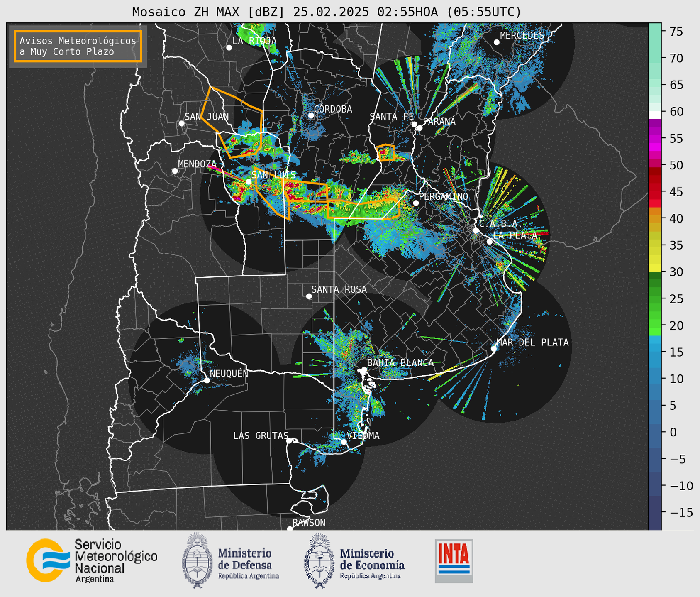Click the La Plata city marker
Viewport: 700px width, 597px height.
click(490, 242)
